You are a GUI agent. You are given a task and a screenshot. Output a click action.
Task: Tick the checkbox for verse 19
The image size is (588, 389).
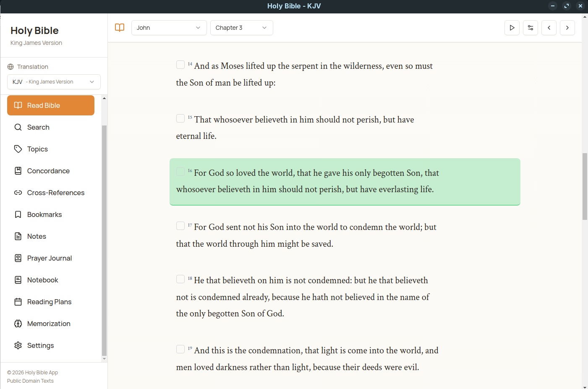(x=180, y=349)
